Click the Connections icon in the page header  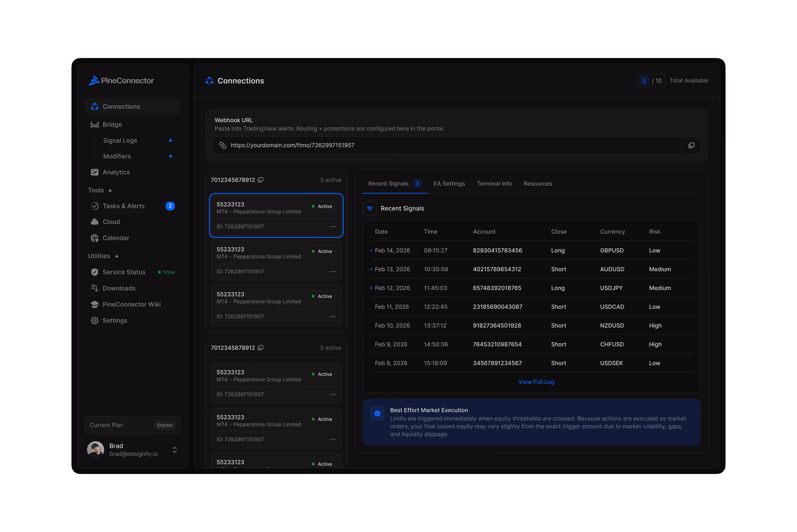[209, 80]
